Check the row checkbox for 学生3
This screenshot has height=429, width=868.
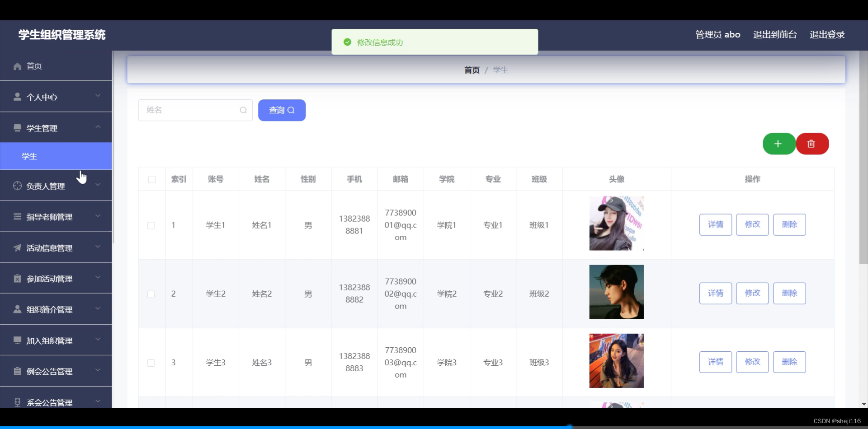[x=151, y=362]
